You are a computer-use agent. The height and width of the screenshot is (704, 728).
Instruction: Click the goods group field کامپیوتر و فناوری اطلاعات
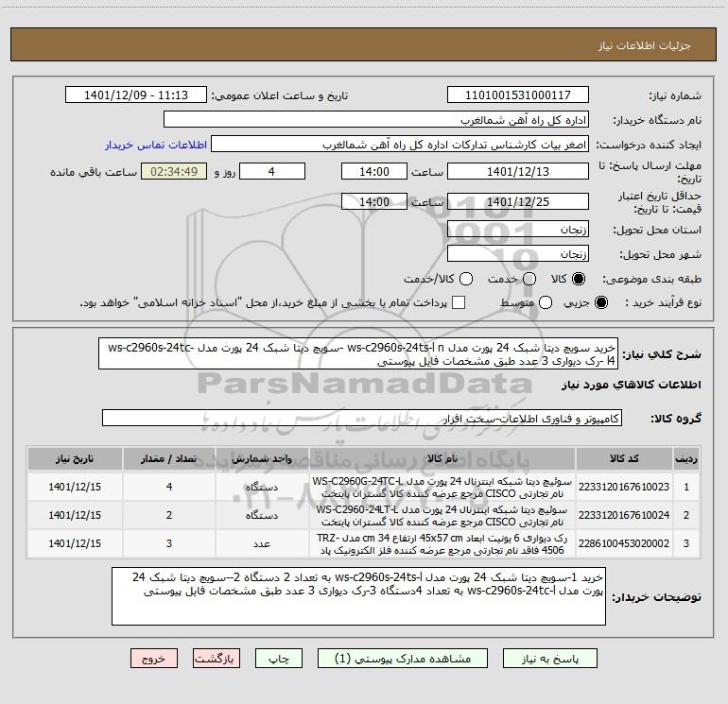pos(362,418)
